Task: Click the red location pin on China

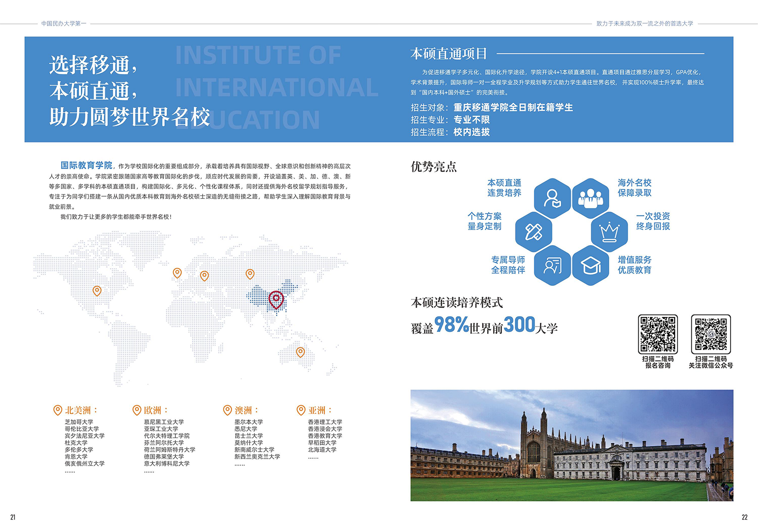Action: pyautogui.click(x=276, y=300)
